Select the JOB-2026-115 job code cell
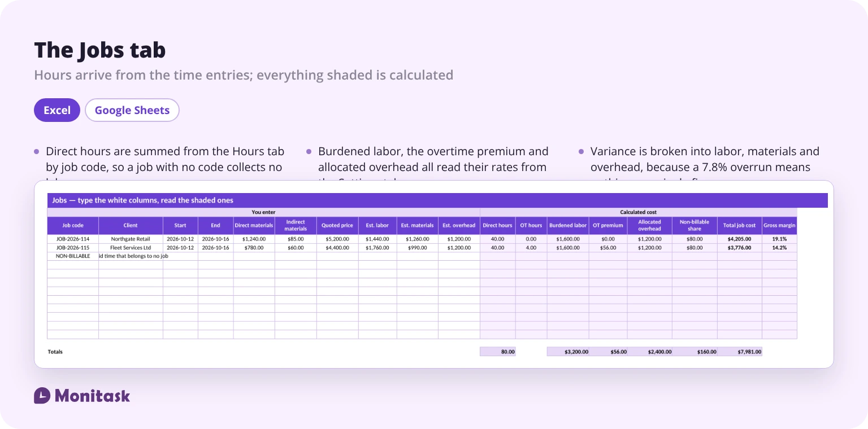This screenshot has width=868, height=429. point(73,248)
